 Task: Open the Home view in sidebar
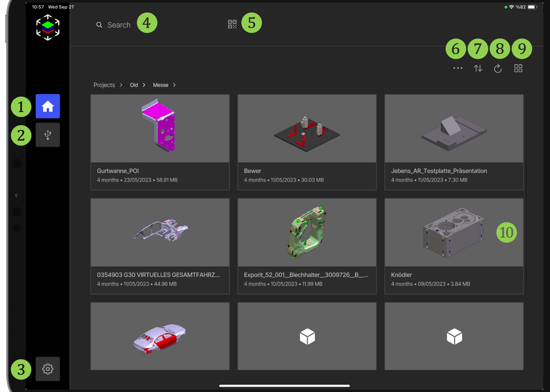(48, 106)
